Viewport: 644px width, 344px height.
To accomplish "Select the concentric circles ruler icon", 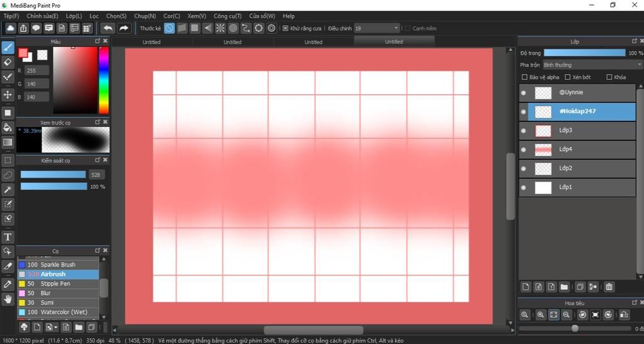I will point(233,28).
